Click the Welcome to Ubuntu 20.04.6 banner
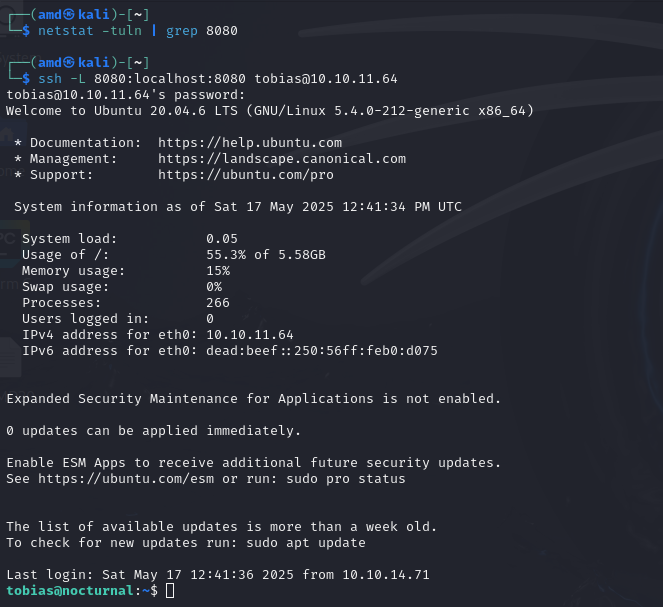This screenshot has width=663, height=607. [270, 111]
